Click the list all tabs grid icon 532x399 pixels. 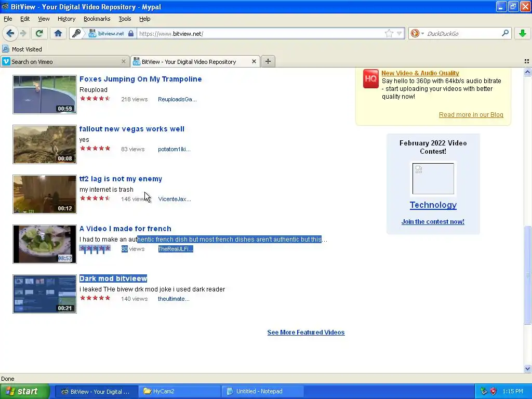(x=527, y=61)
